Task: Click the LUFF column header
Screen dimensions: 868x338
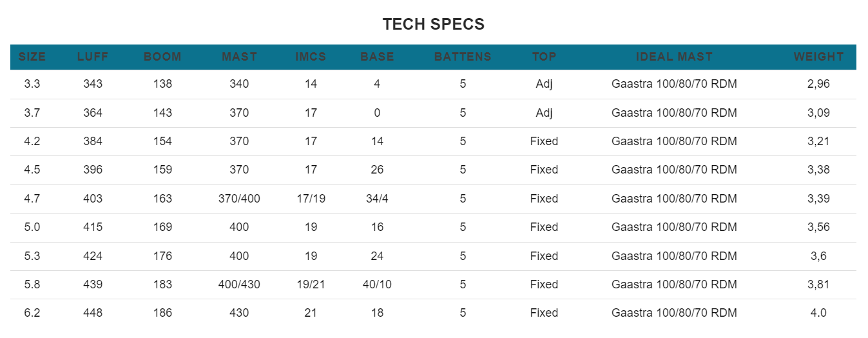Action: point(93,57)
